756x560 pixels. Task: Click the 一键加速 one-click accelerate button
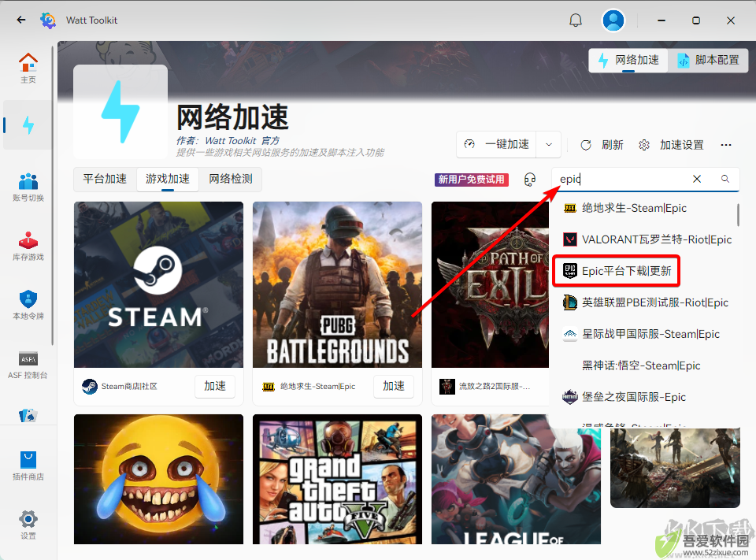496,144
